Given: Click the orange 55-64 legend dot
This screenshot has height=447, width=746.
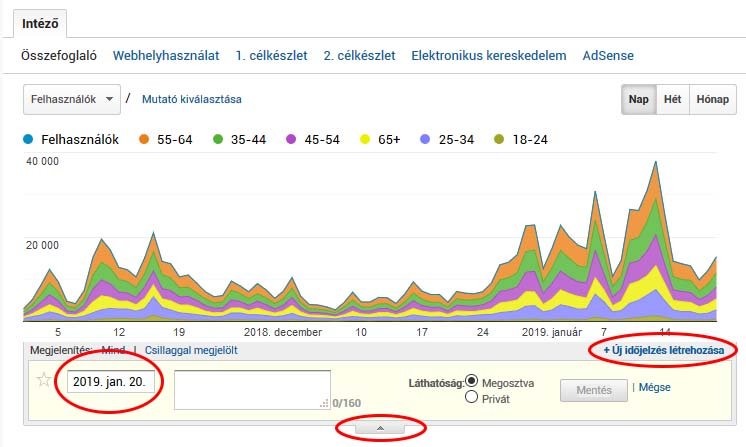Looking at the screenshot, I should [144, 140].
